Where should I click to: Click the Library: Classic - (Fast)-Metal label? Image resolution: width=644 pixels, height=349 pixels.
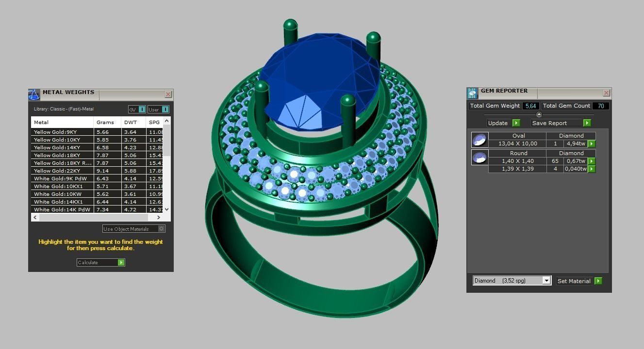tap(64, 109)
